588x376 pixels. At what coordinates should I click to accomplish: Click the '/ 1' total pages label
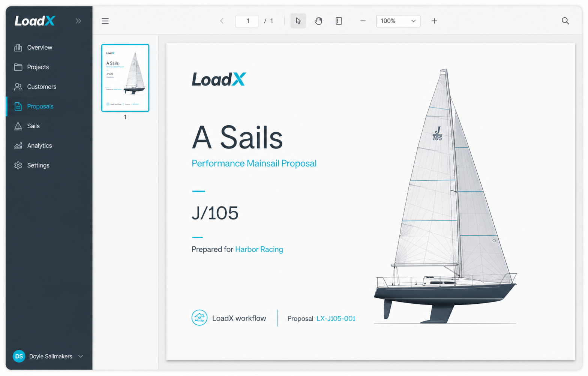268,21
